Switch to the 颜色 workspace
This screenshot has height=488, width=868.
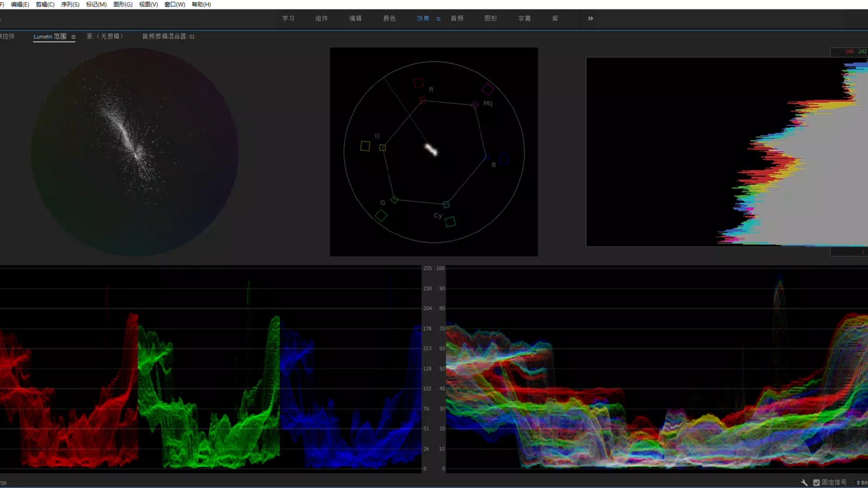coord(389,18)
